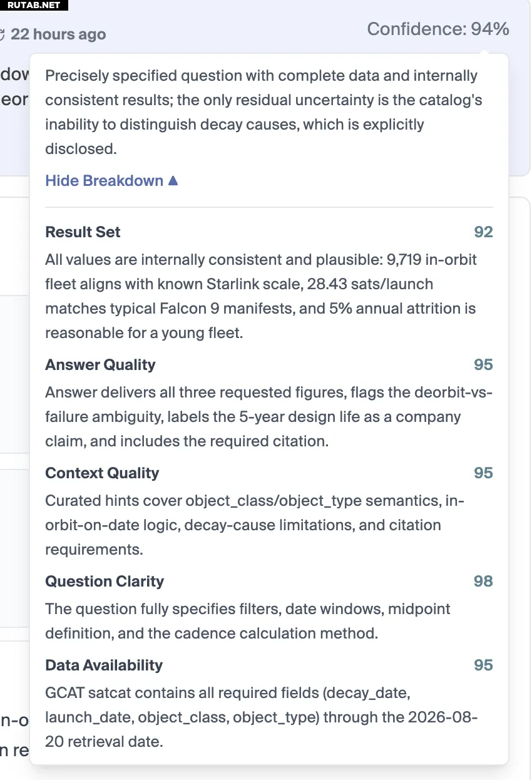This screenshot has width=532, height=780.
Task: Select the Context Quality heading
Action: click(x=102, y=473)
